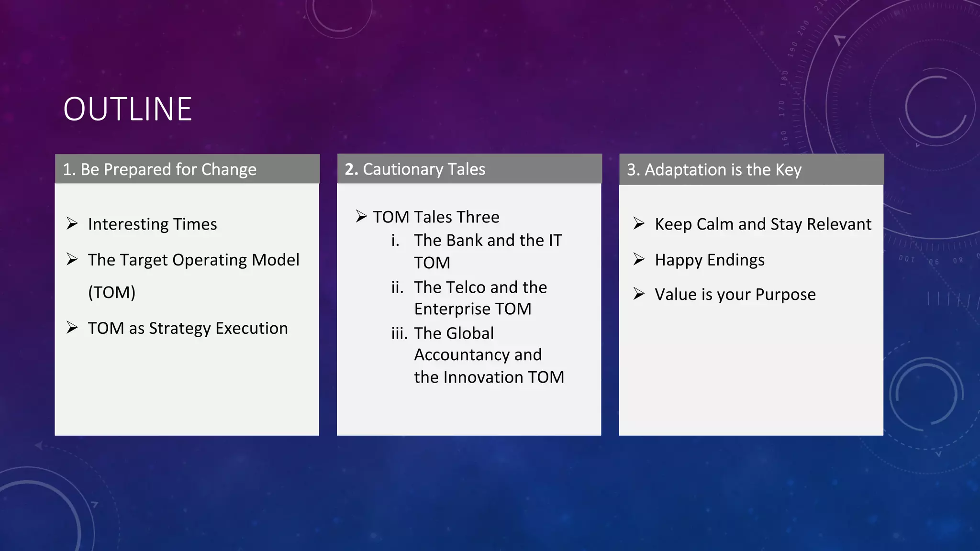Viewport: 980px width, 551px height.
Task: Click 'Keep Calm and Stay Relevant' text
Action: (763, 224)
